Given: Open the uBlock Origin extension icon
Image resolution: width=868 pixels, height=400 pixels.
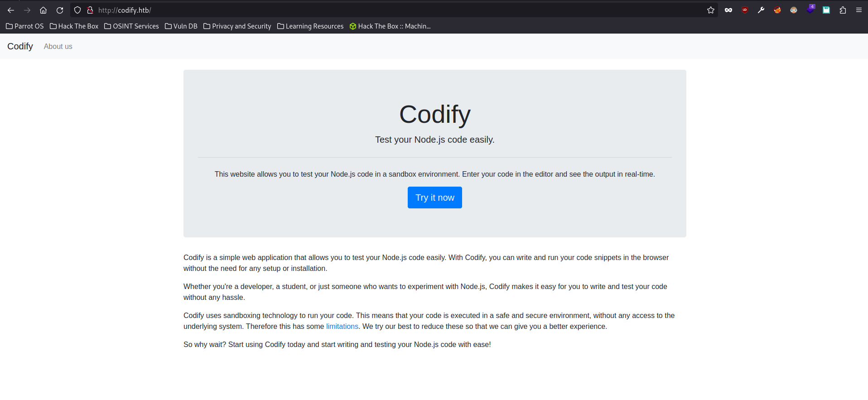Looking at the screenshot, I should 745,10.
